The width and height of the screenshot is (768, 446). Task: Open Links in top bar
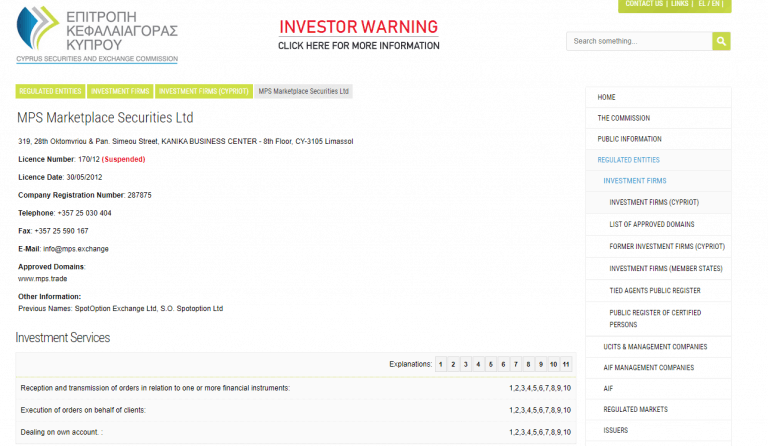(679, 4)
